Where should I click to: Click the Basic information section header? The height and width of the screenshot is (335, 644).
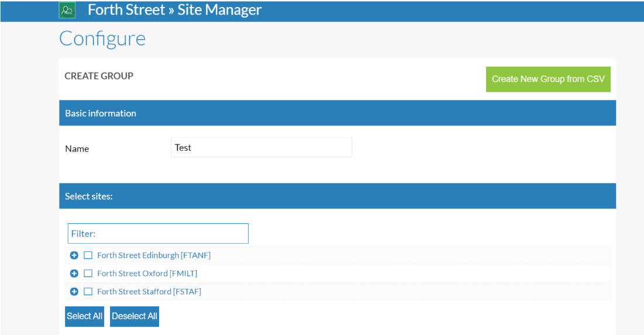point(101,113)
